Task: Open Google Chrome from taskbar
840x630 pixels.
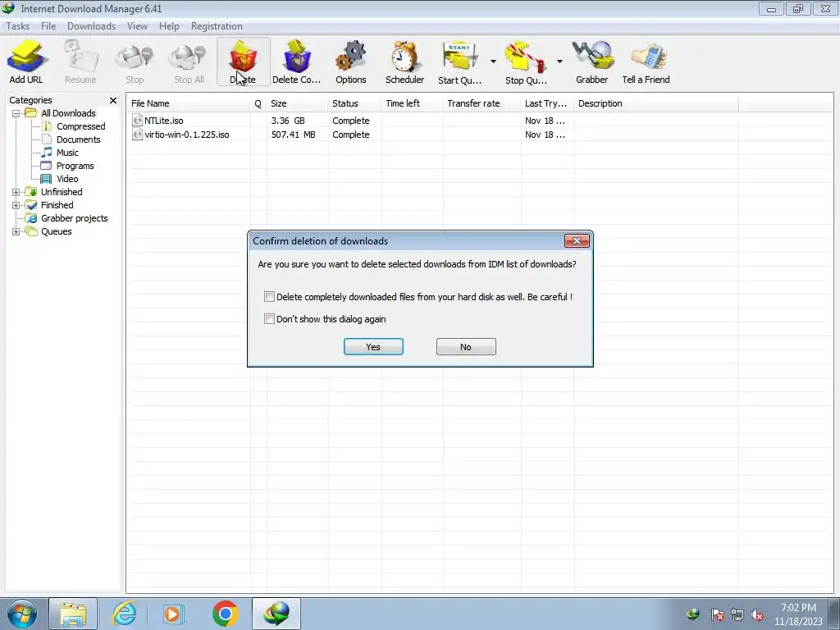Action: pos(225,614)
